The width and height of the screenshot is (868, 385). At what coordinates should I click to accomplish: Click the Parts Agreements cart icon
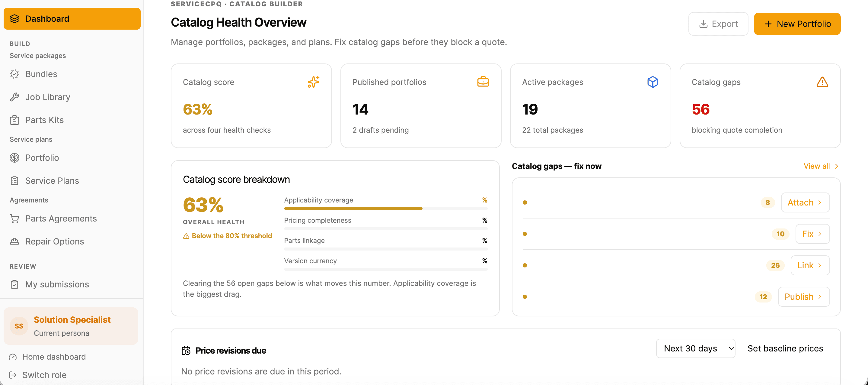pyautogui.click(x=14, y=219)
